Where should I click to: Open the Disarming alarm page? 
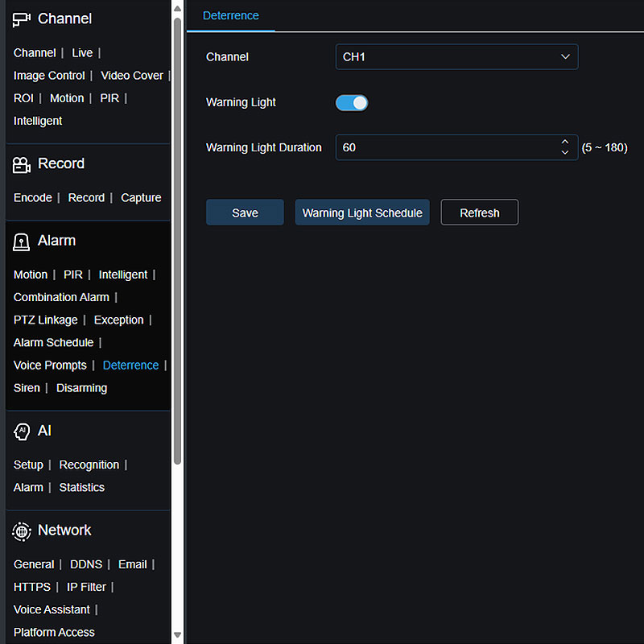[81, 388]
